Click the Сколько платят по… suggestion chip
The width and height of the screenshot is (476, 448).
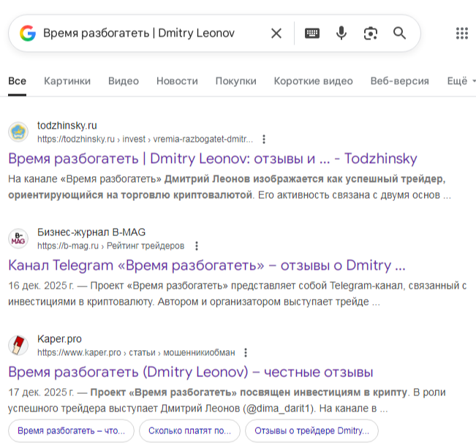click(x=189, y=430)
